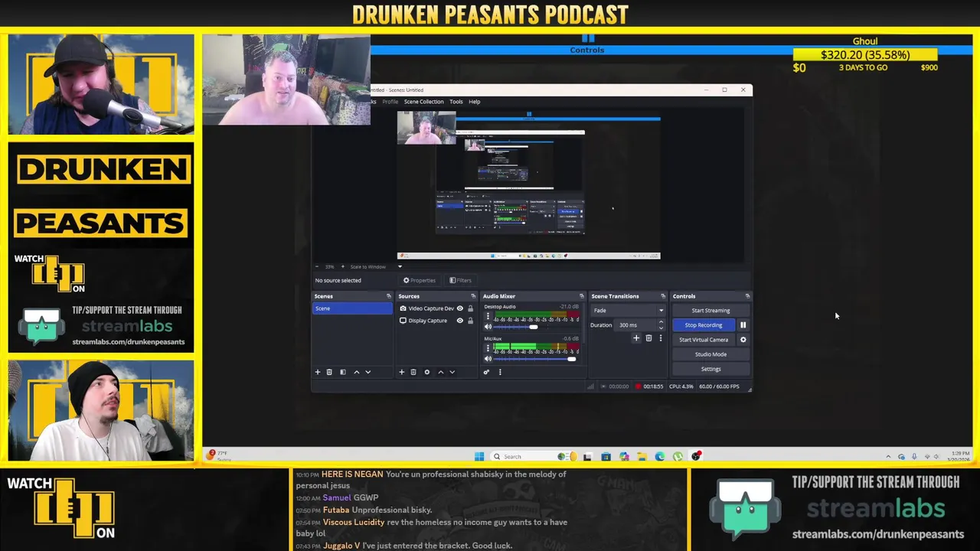Viewport: 980px width, 551px height.
Task: Pop out the Scene Transitions dock icon
Action: 662,296
